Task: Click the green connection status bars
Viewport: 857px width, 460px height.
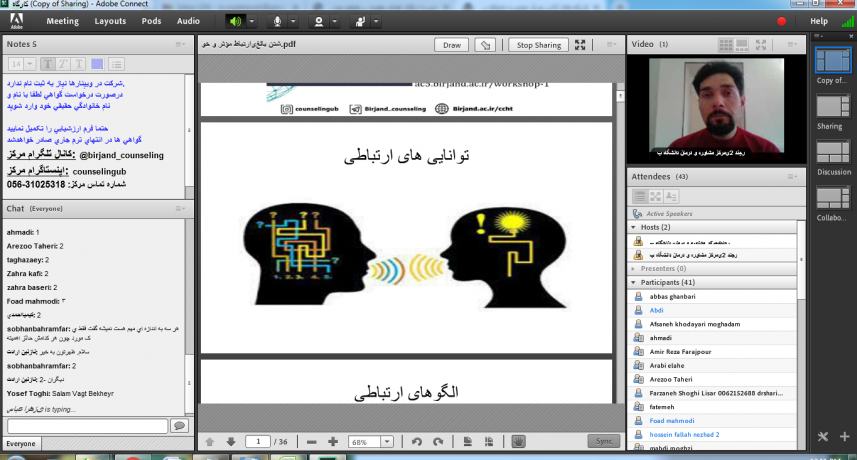Action: 848,21
